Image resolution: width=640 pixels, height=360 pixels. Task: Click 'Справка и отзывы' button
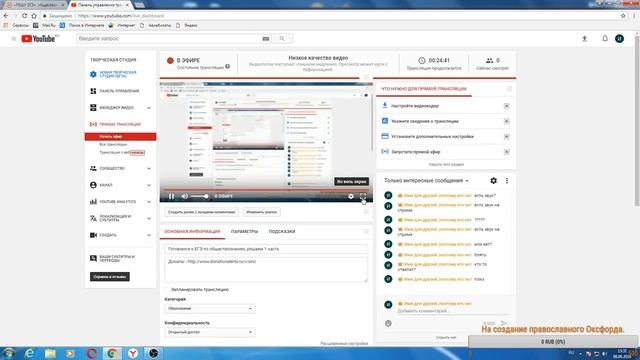[x=110, y=277]
